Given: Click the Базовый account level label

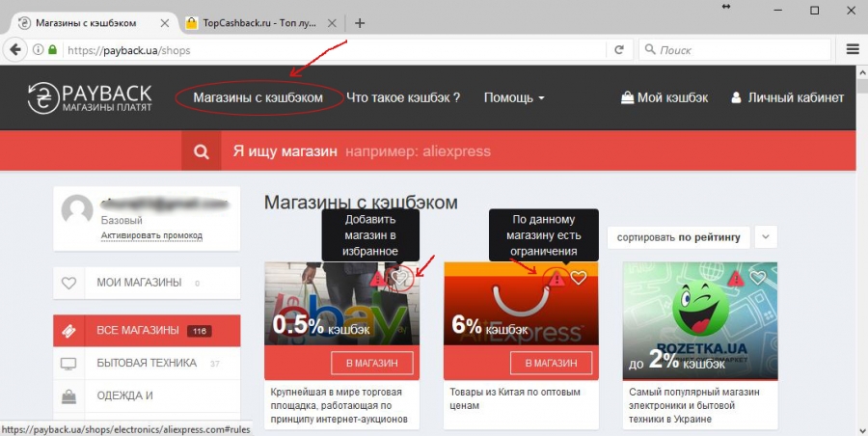Looking at the screenshot, I should pos(122,221).
